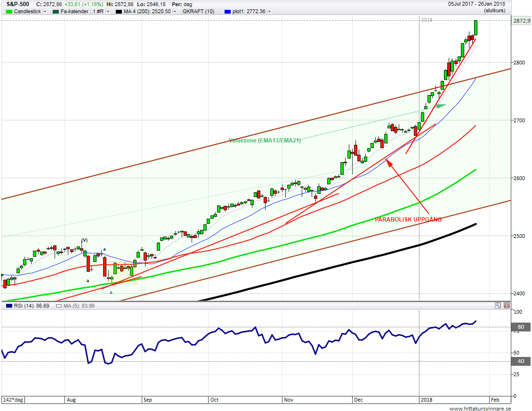Viewport: 532px width, 411px height.
Task: Click the Oct month label on time axis
Action: click(214, 400)
